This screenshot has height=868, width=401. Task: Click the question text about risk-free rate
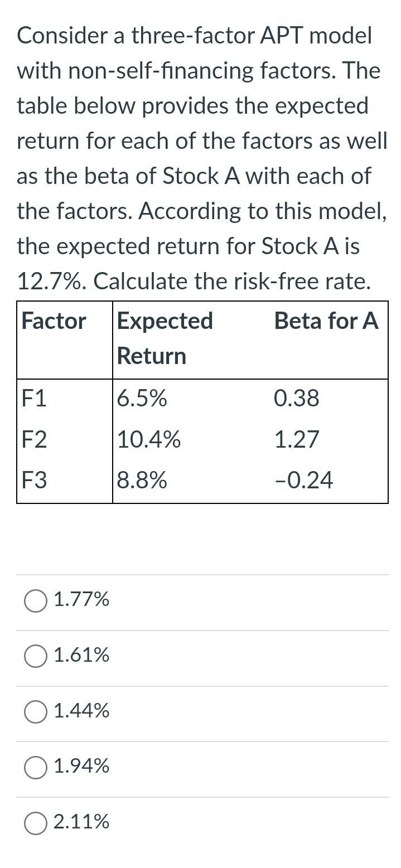tap(201, 157)
